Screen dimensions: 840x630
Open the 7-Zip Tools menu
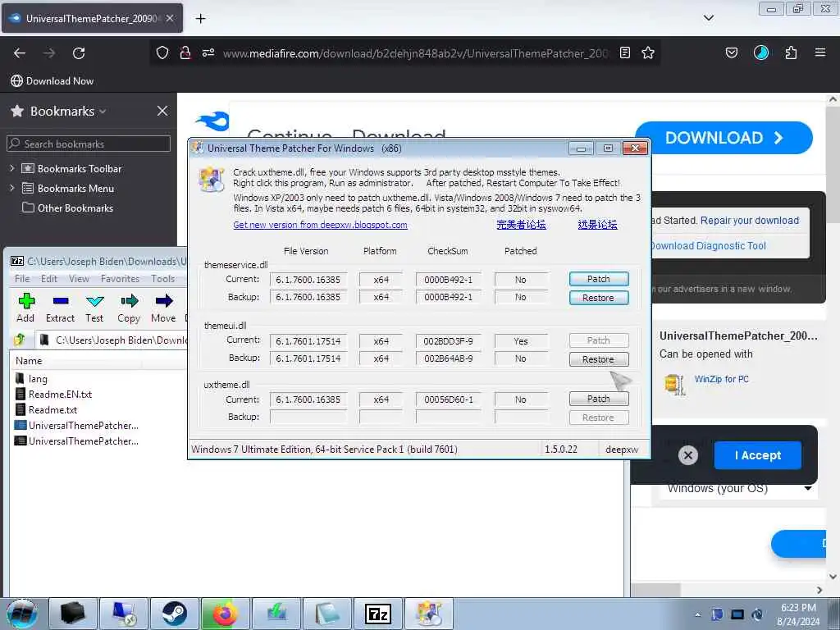click(162, 279)
